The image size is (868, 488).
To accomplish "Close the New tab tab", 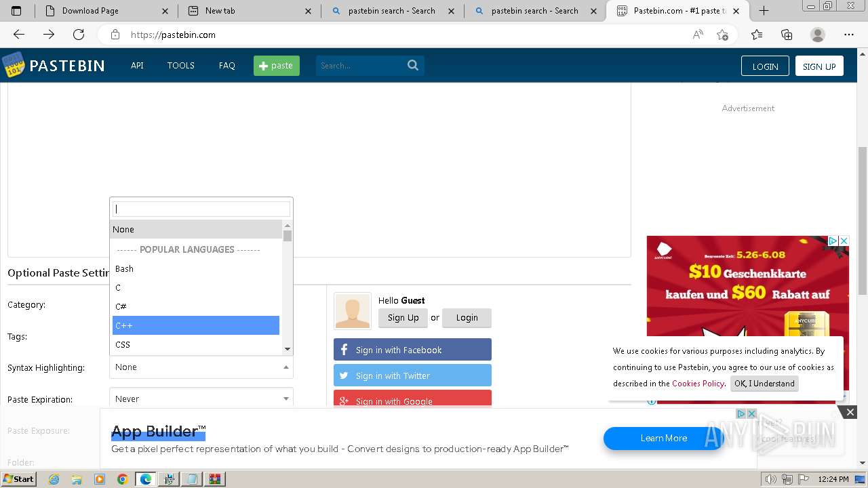I will point(309,11).
